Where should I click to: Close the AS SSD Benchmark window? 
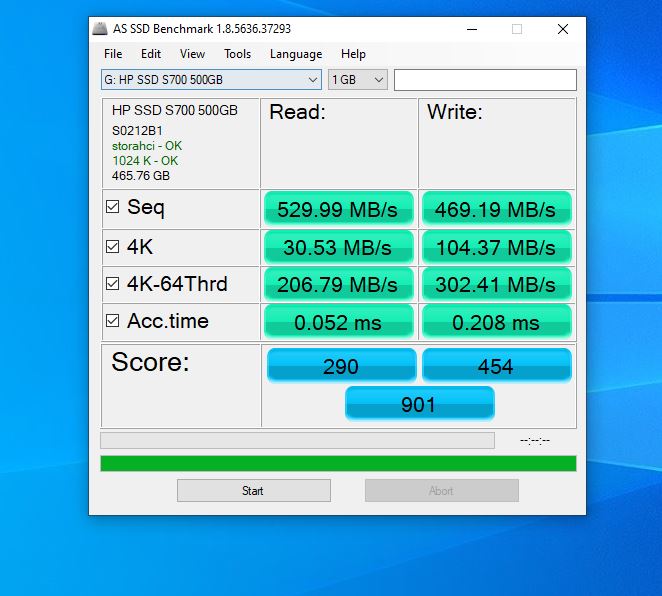tap(563, 29)
